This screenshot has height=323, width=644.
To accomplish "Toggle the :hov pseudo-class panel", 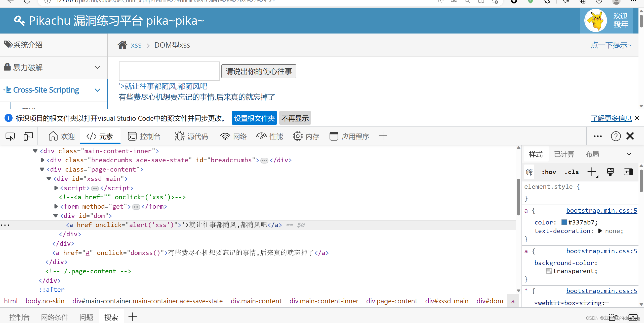I will (x=549, y=172).
